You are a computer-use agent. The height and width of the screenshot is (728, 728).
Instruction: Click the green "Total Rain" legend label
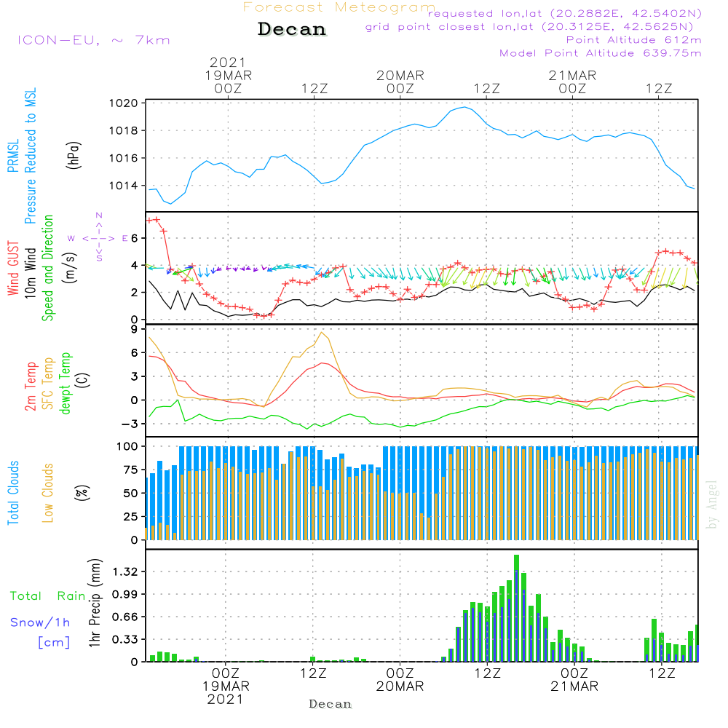point(48,596)
